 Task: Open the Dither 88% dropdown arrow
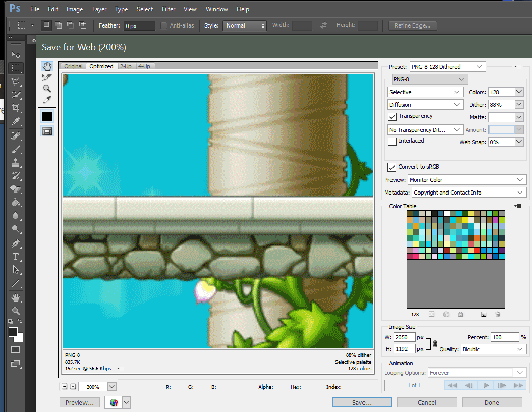pyautogui.click(x=519, y=105)
